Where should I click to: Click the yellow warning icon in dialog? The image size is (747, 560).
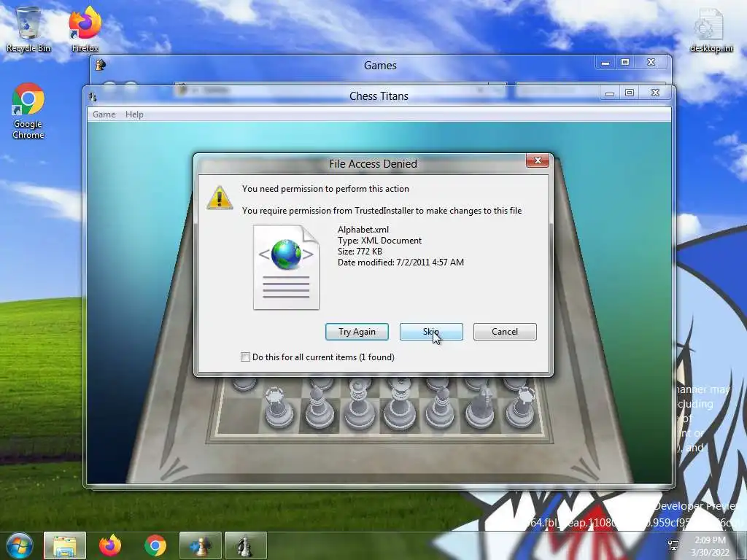pos(220,198)
